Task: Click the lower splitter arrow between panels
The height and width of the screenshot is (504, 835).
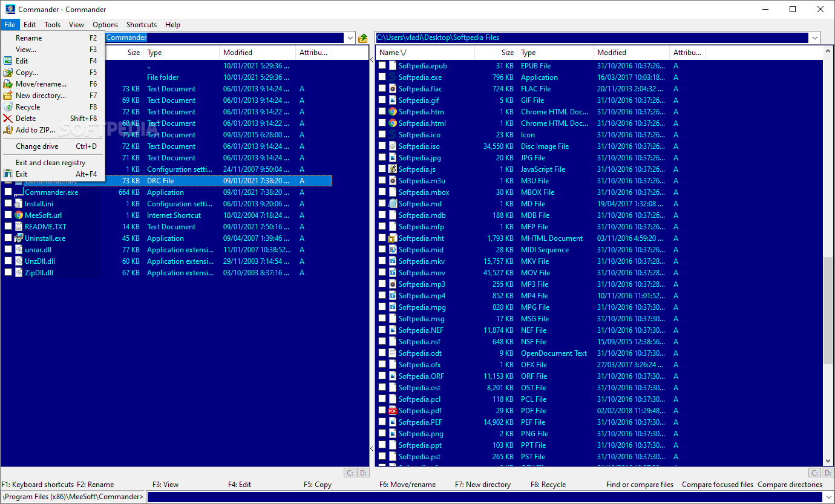Action: coord(372,448)
